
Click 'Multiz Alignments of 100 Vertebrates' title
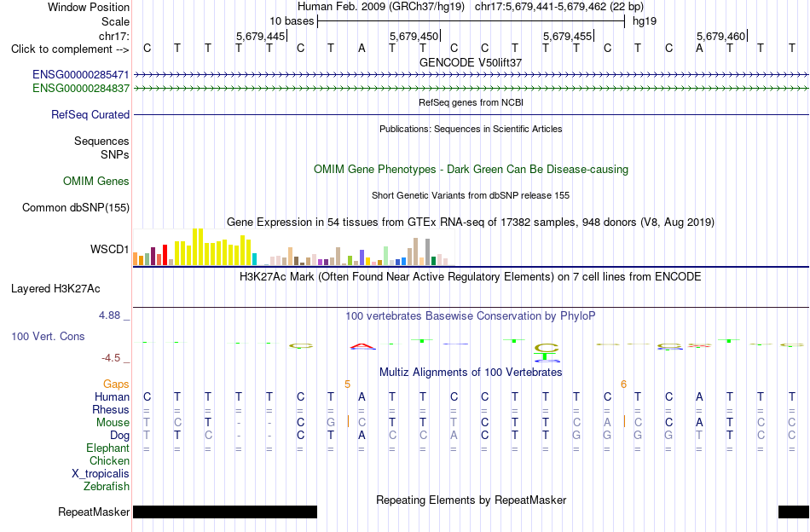click(471, 372)
